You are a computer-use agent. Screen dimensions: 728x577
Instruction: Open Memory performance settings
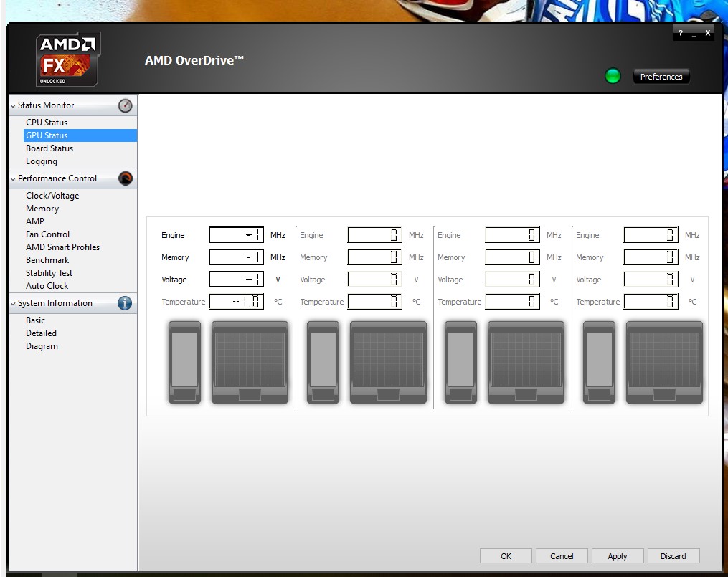pos(42,209)
